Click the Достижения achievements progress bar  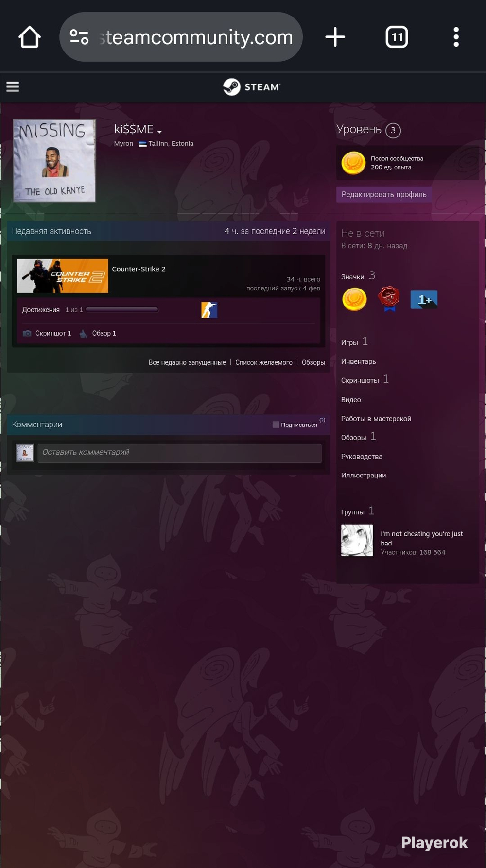point(122,309)
